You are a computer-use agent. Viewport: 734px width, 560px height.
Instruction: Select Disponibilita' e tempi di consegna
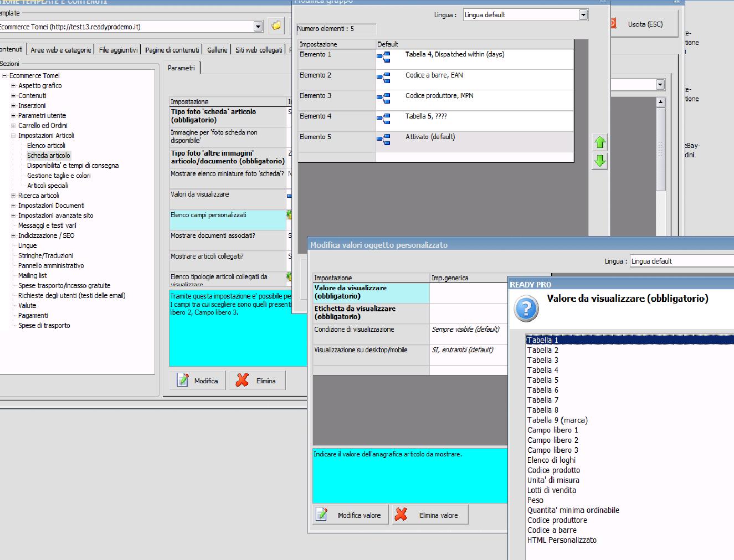pyautogui.click(x=73, y=166)
